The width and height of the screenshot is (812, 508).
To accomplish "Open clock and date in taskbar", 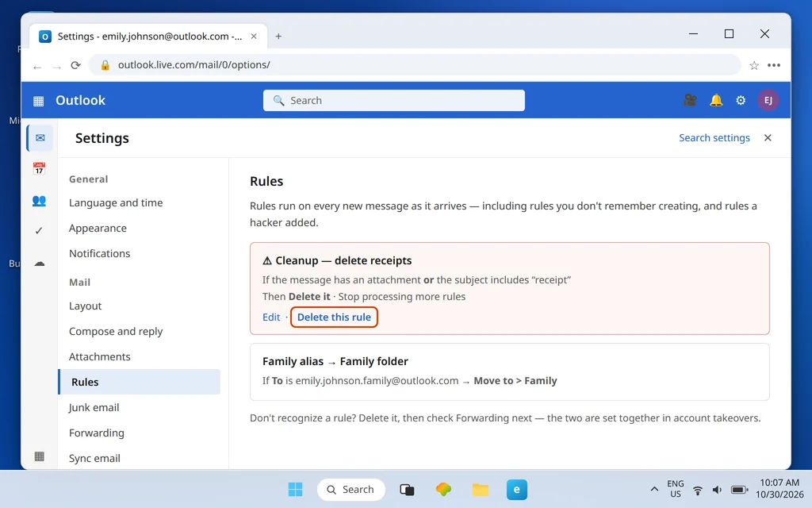I will (779, 489).
